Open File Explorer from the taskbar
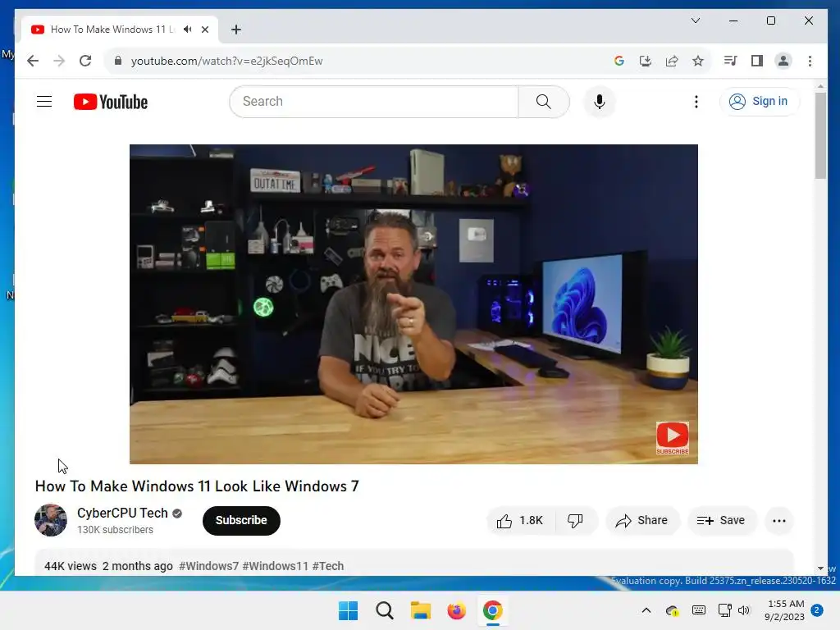 421,610
